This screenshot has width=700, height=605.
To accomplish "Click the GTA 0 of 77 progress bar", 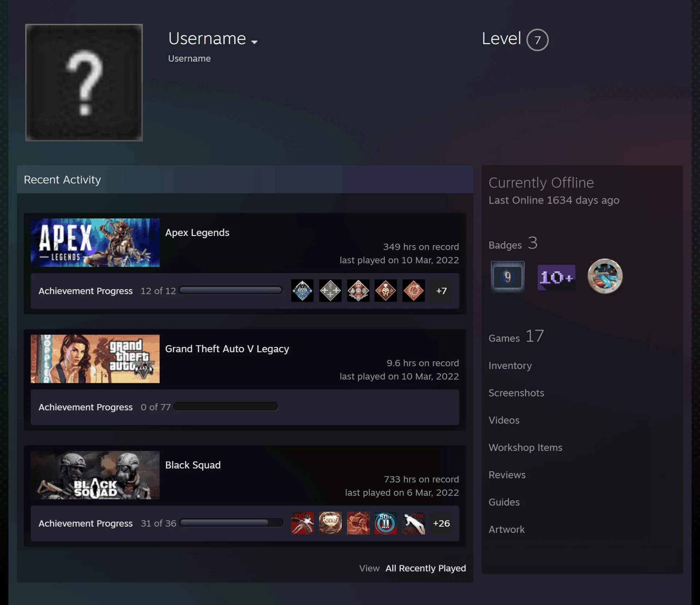I will [226, 406].
